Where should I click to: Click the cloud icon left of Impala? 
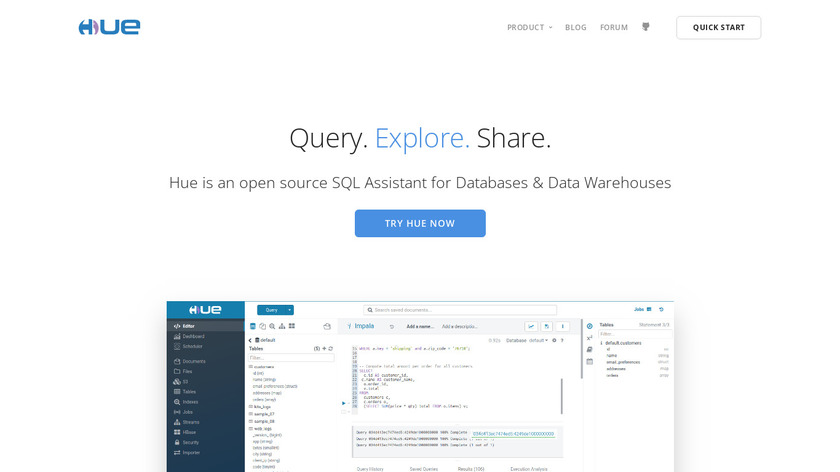point(327,326)
